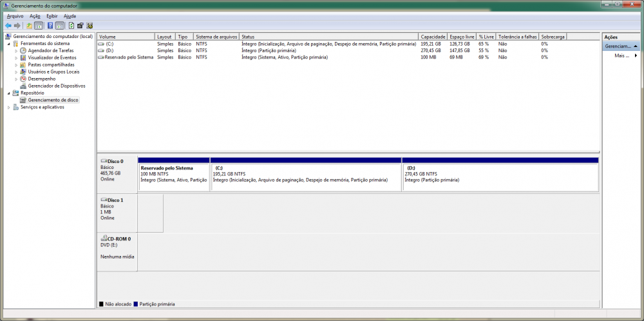Expand the Pastas compartilhadas tree node
This screenshot has width=644, height=321.
[16, 64]
